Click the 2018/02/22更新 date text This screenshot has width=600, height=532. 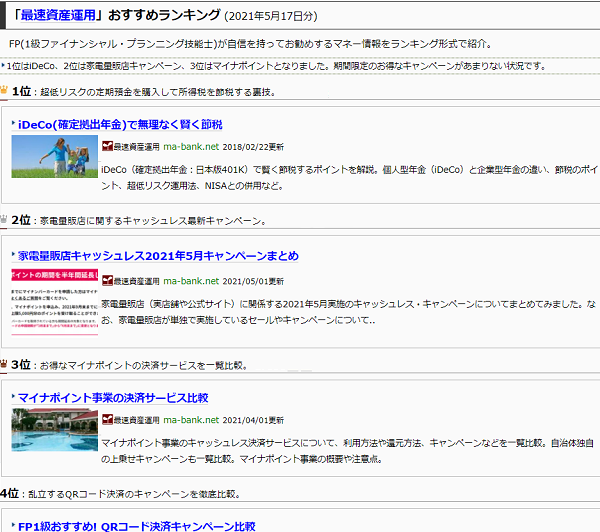pos(253,147)
